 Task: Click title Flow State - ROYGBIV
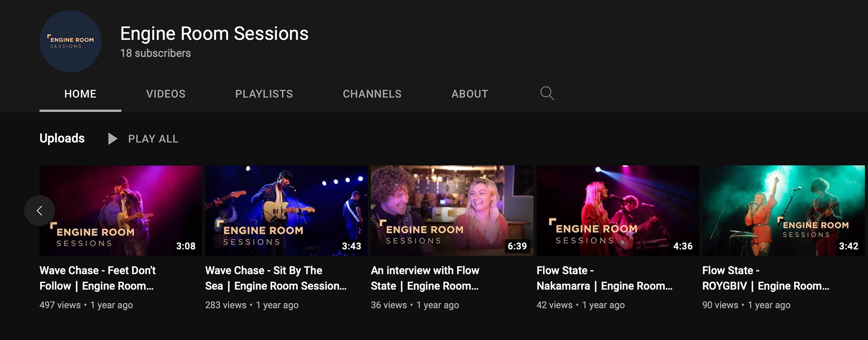pyautogui.click(x=766, y=278)
